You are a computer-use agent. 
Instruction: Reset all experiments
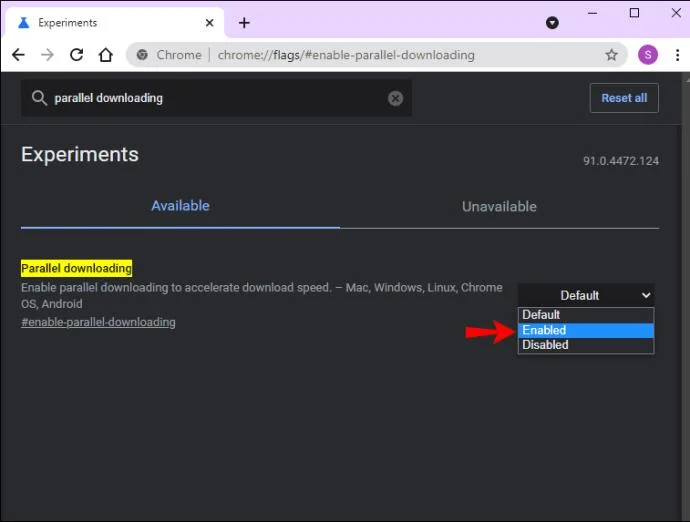(624, 98)
